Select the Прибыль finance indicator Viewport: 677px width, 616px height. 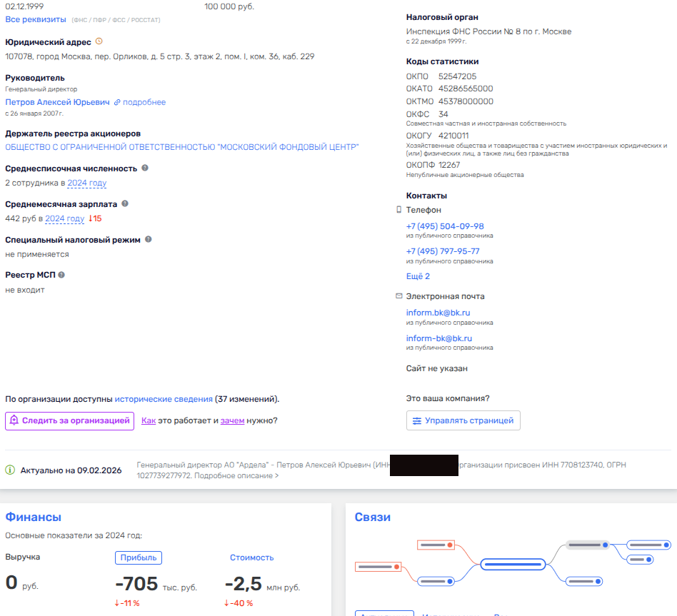click(x=139, y=557)
